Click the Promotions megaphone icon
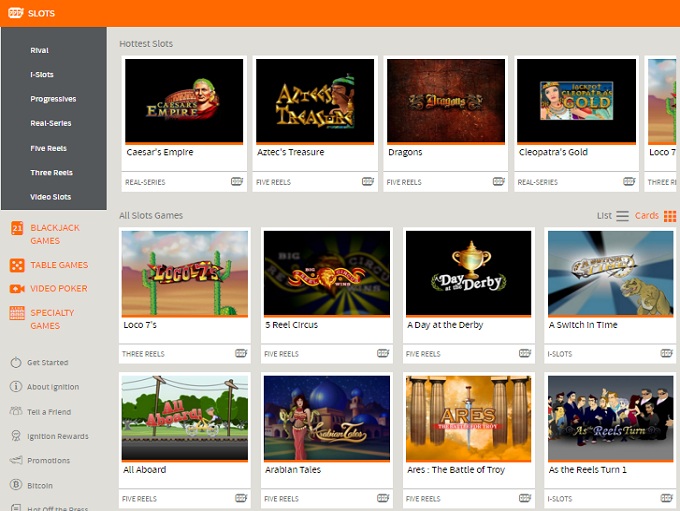The height and width of the screenshot is (511, 680). [x=16, y=461]
